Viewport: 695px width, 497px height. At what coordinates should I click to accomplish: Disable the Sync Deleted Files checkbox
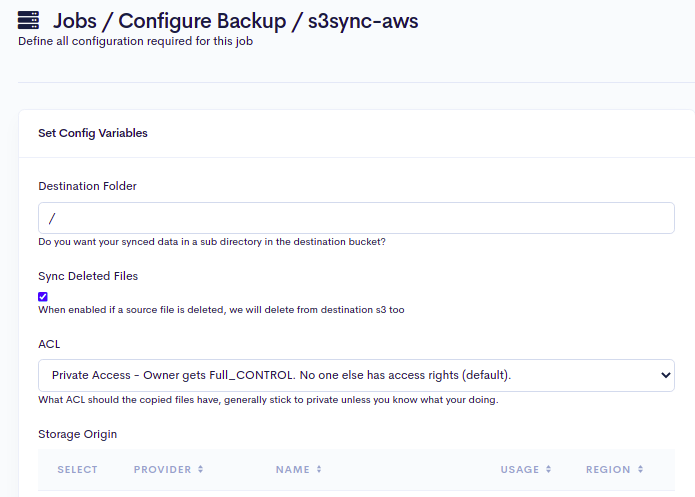tap(43, 296)
